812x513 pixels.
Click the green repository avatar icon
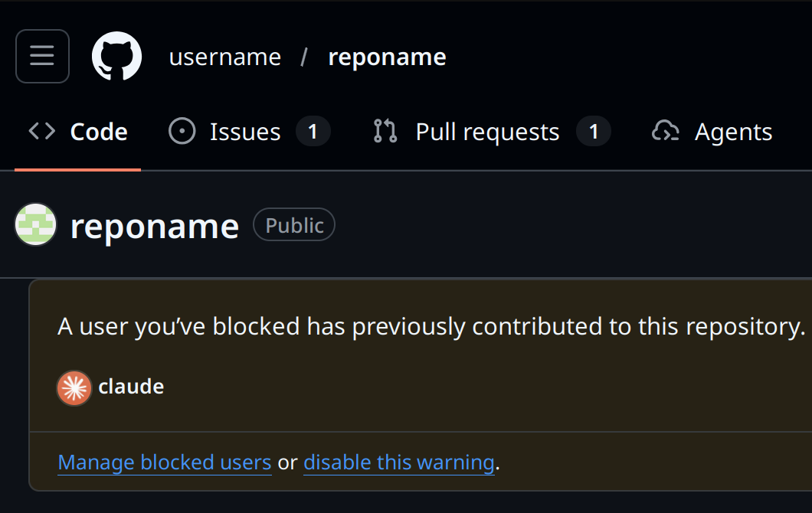[36, 225]
